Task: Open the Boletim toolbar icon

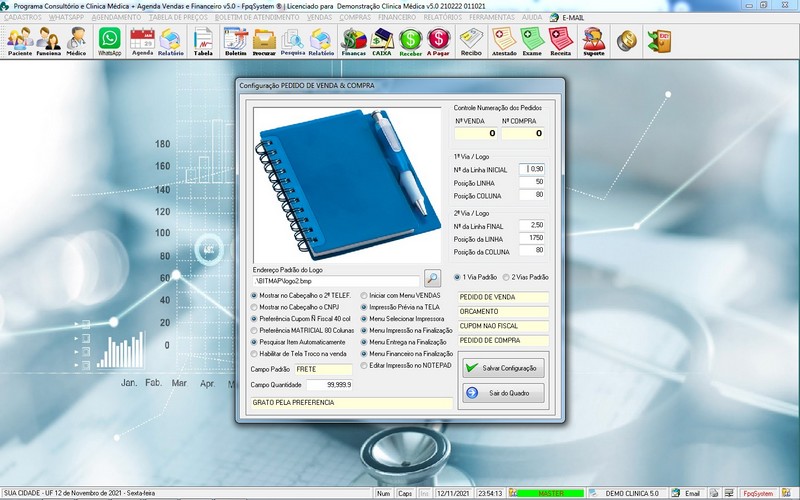Action: tap(236, 41)
